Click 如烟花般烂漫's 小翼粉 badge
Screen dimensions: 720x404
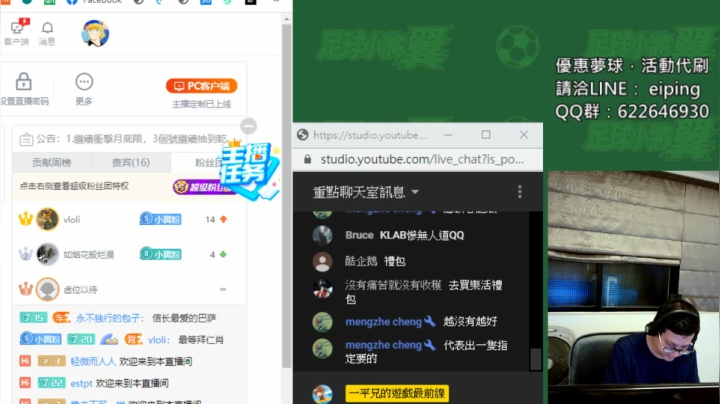coord(160,254)
